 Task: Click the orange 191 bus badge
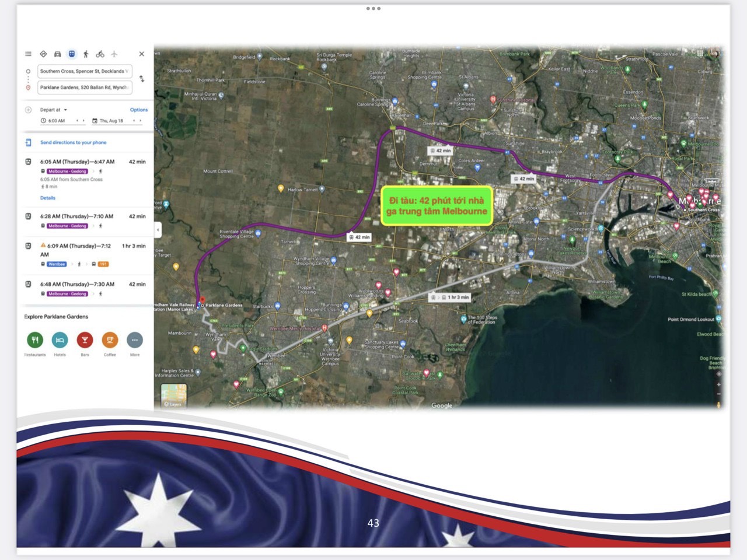click(103, 264)
